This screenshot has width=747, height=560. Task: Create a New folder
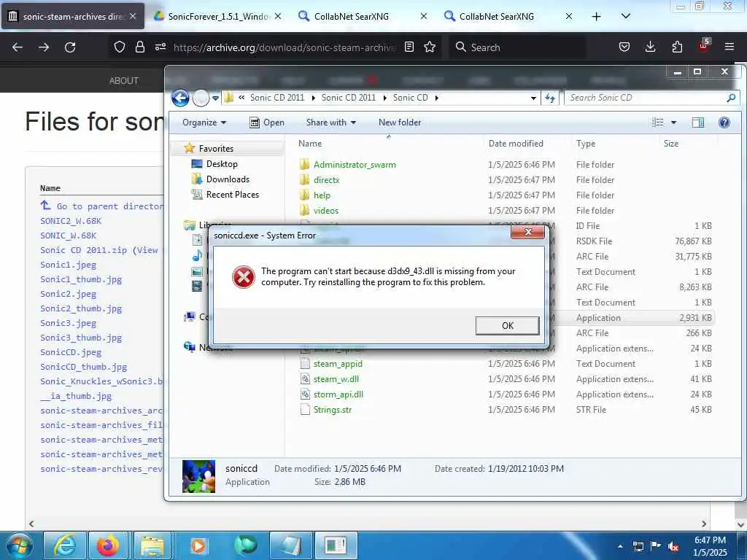400,122
